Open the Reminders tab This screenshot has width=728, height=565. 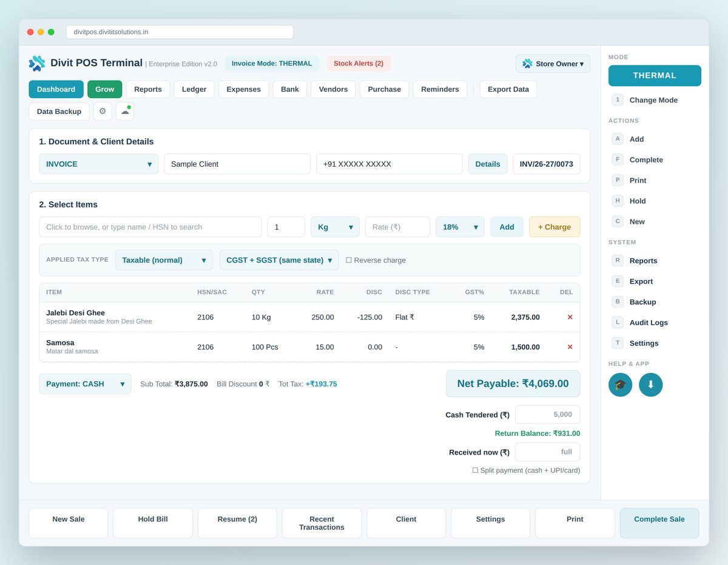click(440, 89)
